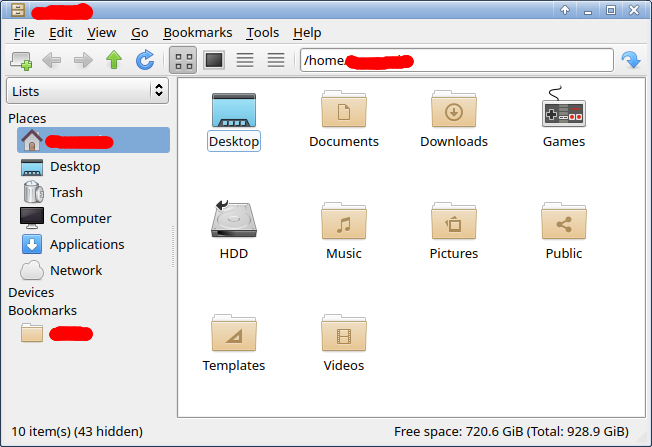Open the Lists side pane dropdown

point(87,91)
